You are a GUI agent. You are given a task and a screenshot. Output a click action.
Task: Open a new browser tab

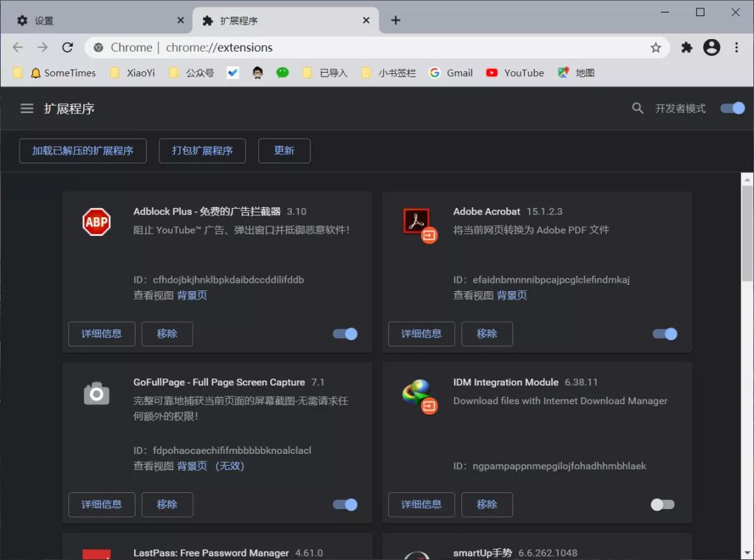[395, 20]
